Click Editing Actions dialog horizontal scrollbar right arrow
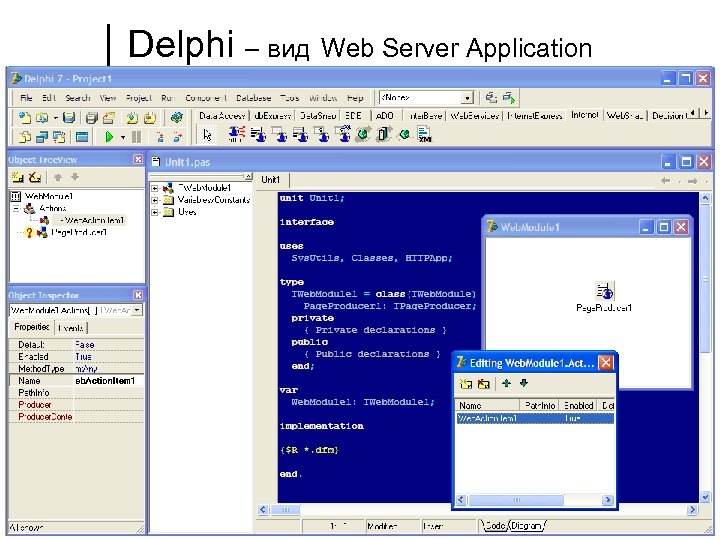 (x=608, y=500)
